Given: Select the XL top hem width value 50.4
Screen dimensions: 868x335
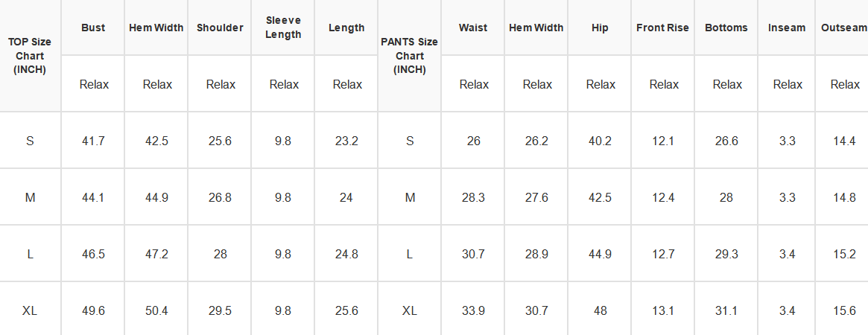Looking at the screenshot, I should pos(156,310).
